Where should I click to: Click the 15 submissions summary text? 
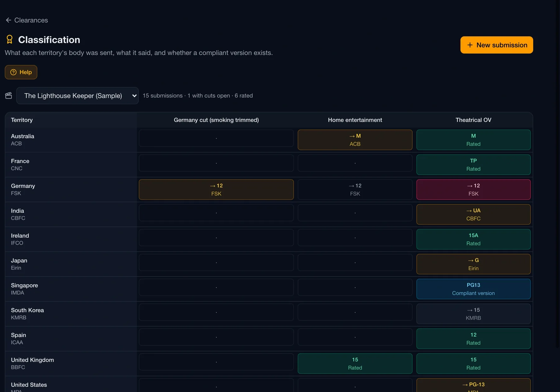198,96
